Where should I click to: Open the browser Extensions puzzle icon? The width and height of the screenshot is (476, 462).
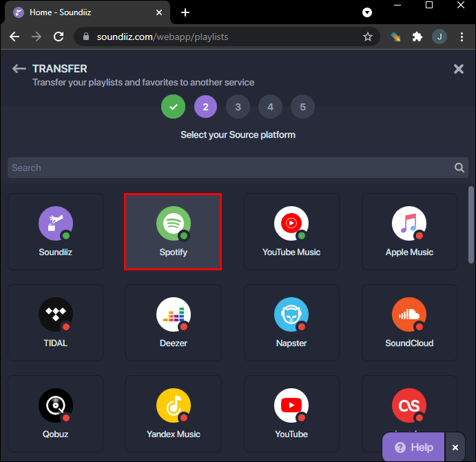coord(417,37)
